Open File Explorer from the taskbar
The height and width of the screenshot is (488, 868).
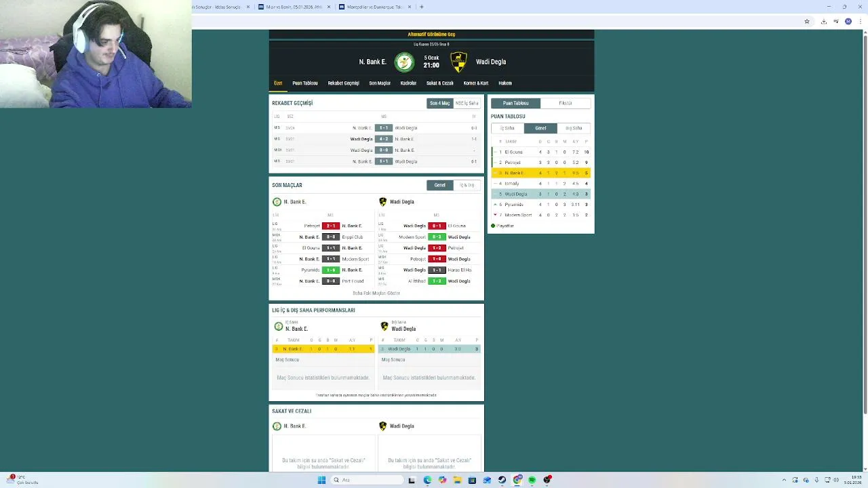click(457, 480)
